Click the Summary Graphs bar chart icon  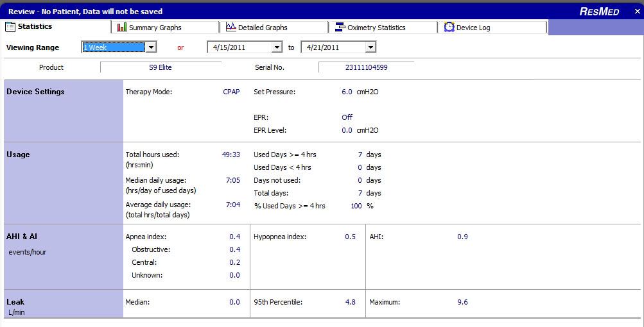(121, 27)
